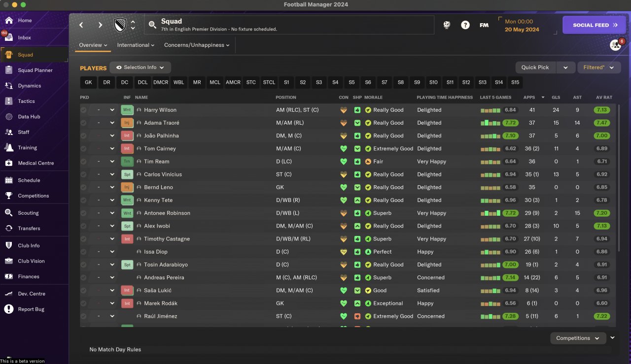Toggle the pick circle for João Palhinha
Viewport: 631px width, 364px height.
(x=83, y=135)
